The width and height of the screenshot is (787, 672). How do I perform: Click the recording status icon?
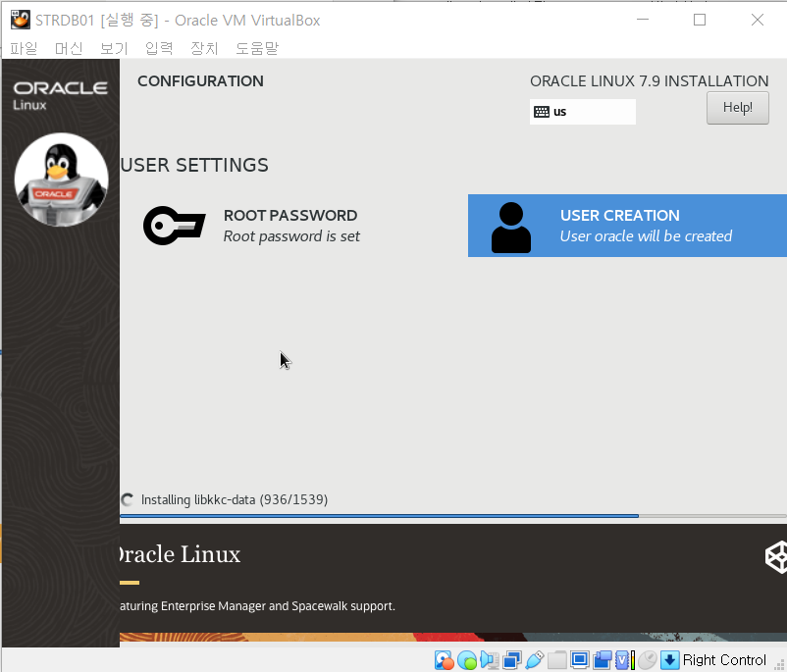click(602, 660)
